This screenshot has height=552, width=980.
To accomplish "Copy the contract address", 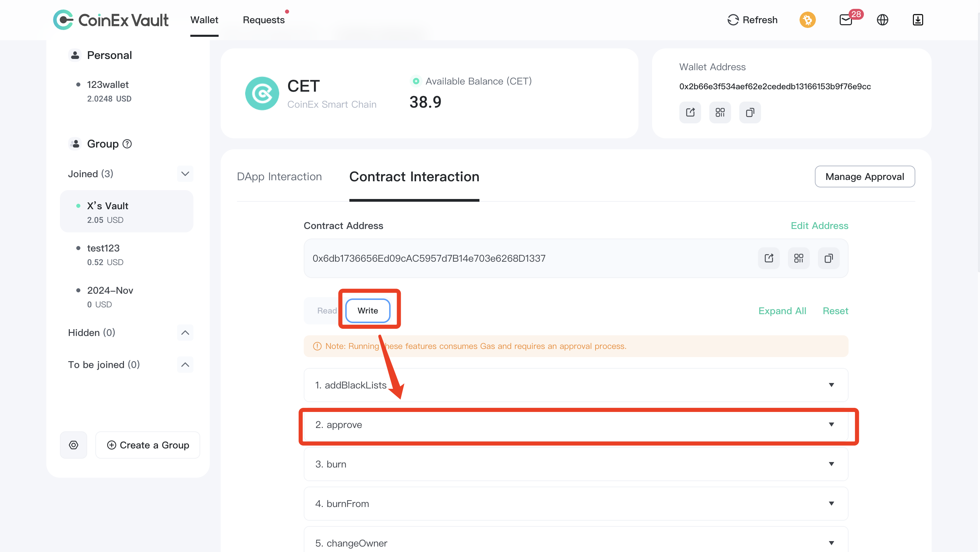I will [x=828, y=259].
